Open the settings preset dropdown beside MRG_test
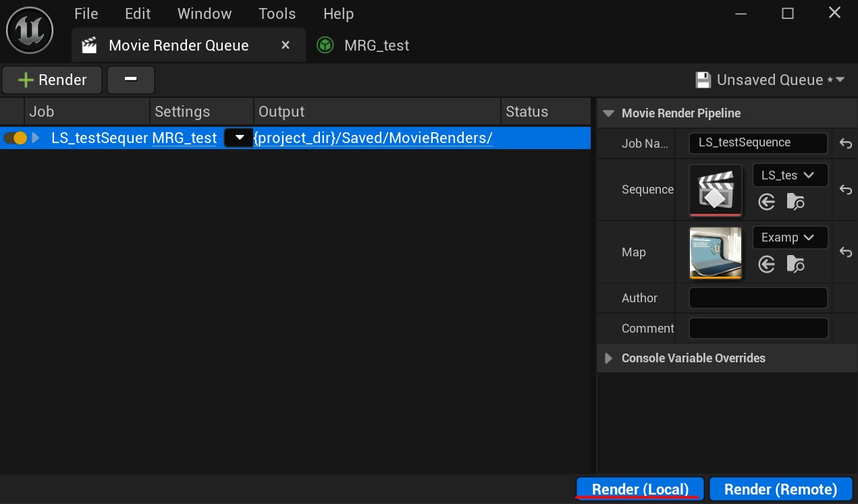 coord(238,138)
